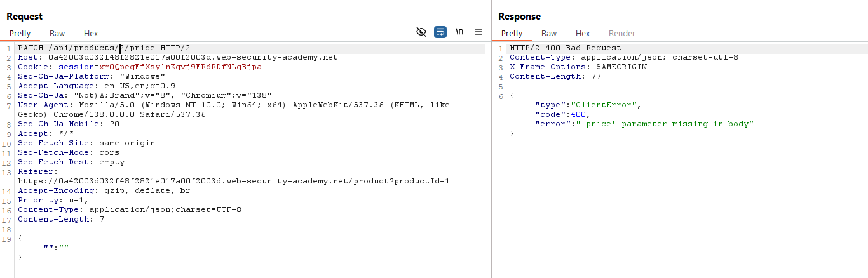Select the Request Pretty tab
Viewport: 868px width, 278px height.
point(20,33)
